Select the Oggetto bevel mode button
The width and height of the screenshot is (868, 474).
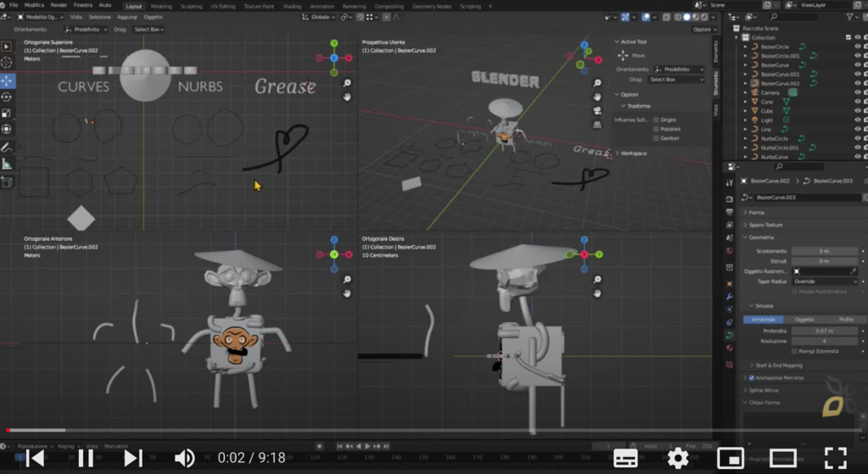(x=804, y=320)
